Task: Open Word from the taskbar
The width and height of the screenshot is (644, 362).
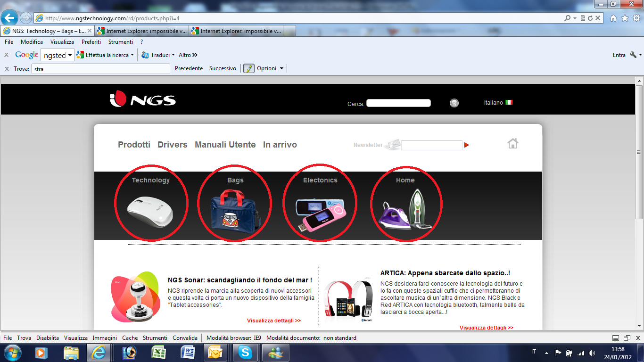Action: 187,352
